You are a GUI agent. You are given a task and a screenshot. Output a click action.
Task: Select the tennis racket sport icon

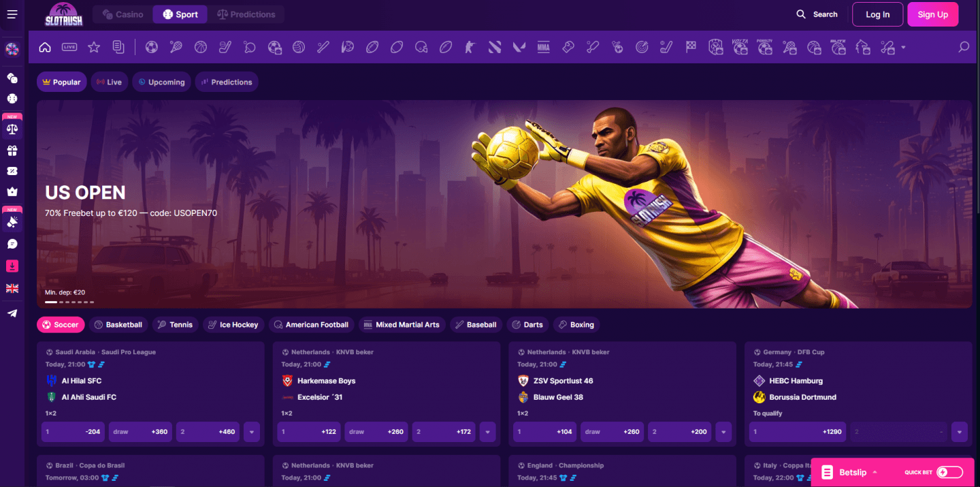pos(176,47)
